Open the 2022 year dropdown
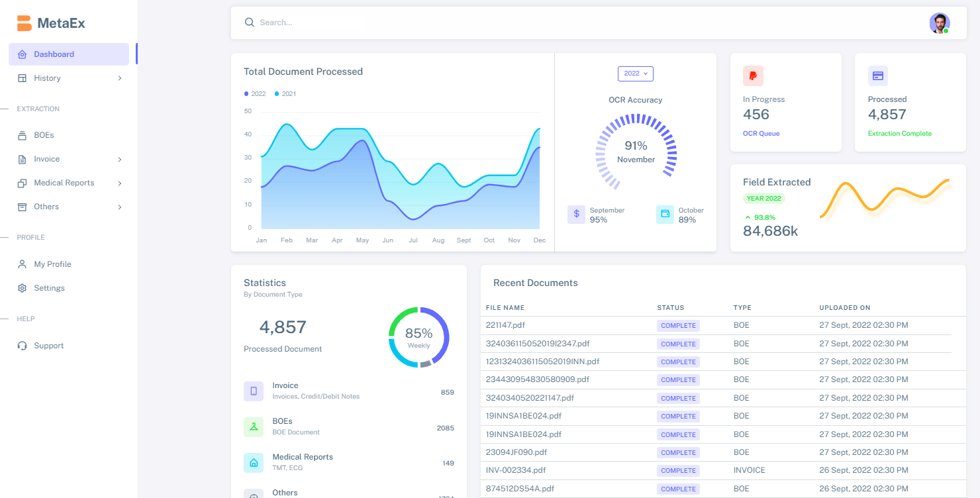This screenshot has width=980, height=498. click(x=636, y=74)
